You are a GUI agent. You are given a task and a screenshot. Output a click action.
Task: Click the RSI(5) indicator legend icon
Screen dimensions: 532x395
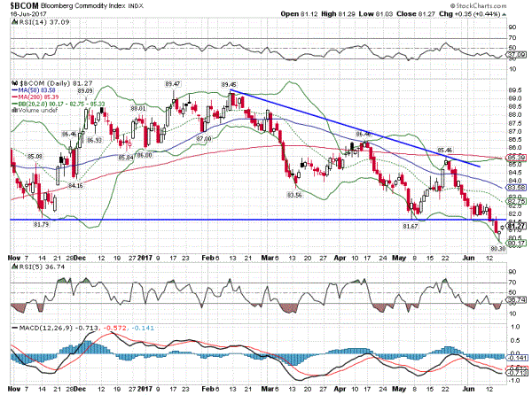(14, 266)
